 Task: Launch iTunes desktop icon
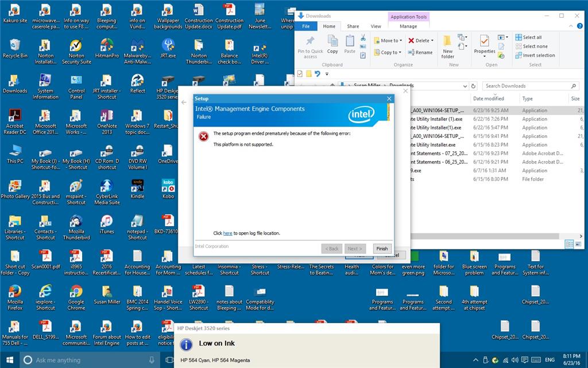pos(107,225)
